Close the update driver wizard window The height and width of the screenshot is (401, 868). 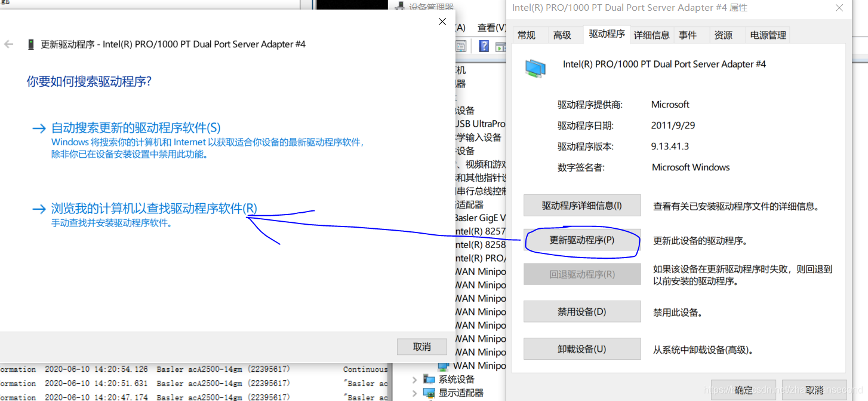[442, 22]
